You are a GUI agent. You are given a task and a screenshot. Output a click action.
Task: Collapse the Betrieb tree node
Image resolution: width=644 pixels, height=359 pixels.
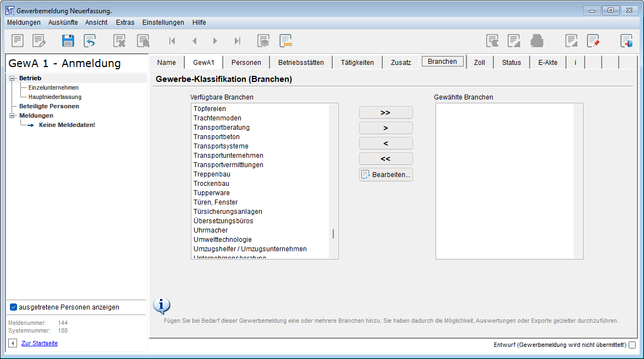click(12, 79)
